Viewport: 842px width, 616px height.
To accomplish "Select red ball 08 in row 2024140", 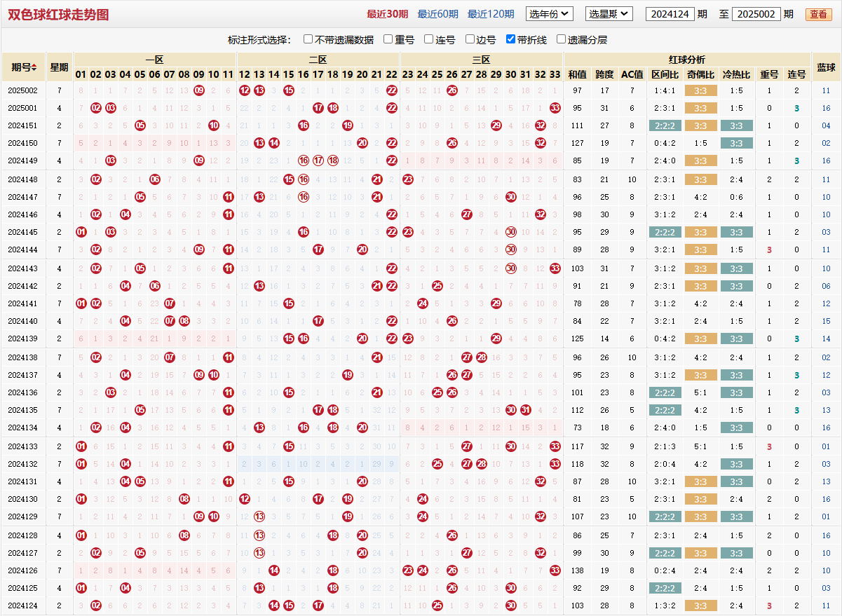I will click(184, 321).
